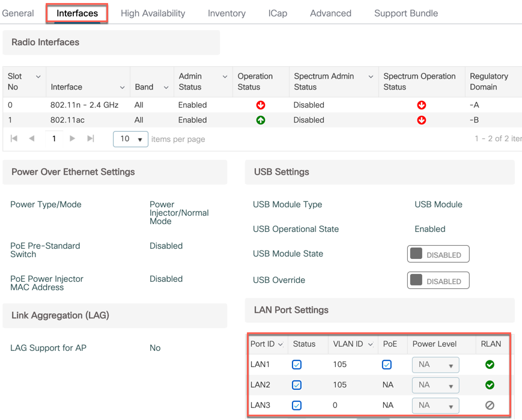The height and width of the screenshot is (420, 522).
Task: Select the Interfaces tab
Action: point(77,13)
